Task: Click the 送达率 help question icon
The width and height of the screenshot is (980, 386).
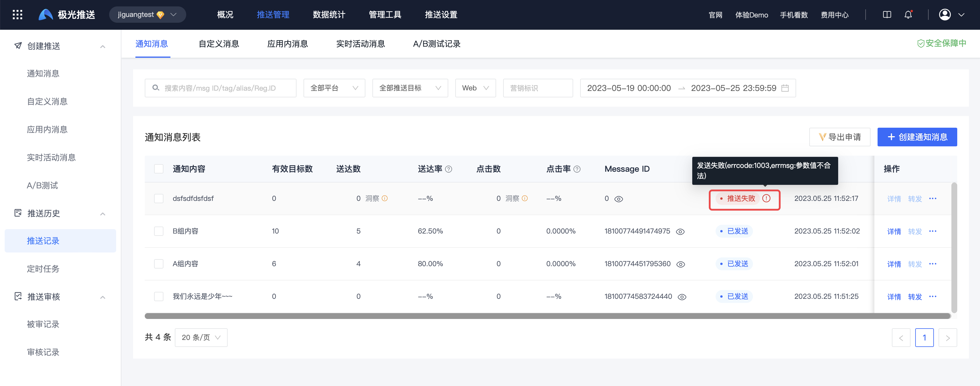Action: tap(449, 169)
